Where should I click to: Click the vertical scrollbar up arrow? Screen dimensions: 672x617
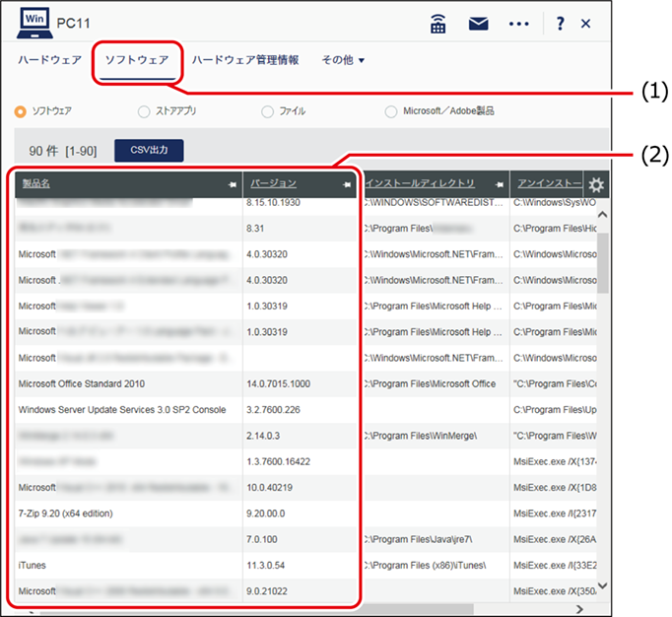(603, 215)
